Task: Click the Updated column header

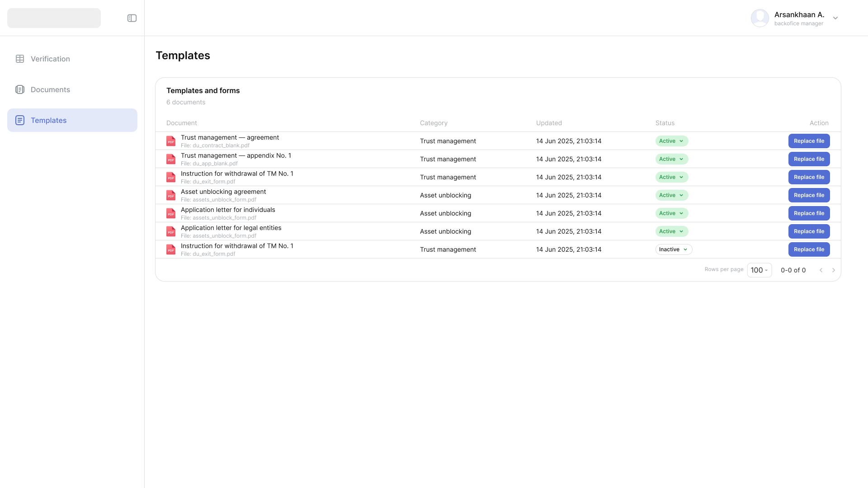Action: click(x=549, y=123)
